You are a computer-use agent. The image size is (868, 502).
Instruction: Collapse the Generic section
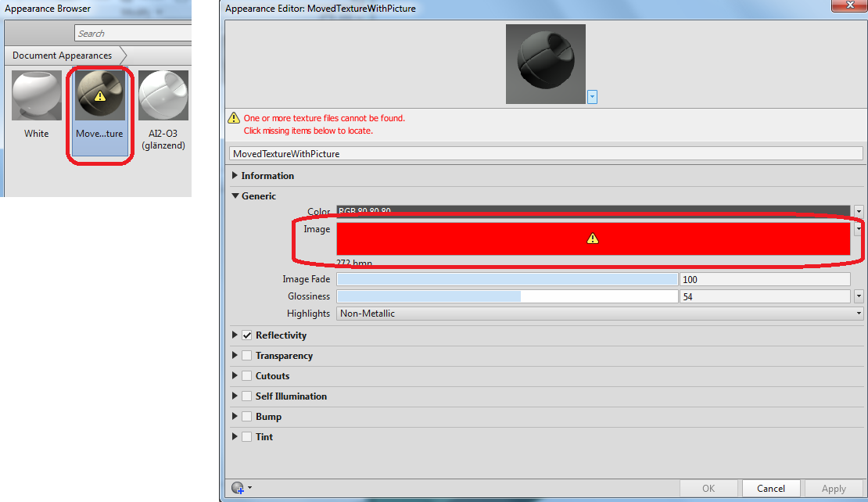tap(235, 195)
